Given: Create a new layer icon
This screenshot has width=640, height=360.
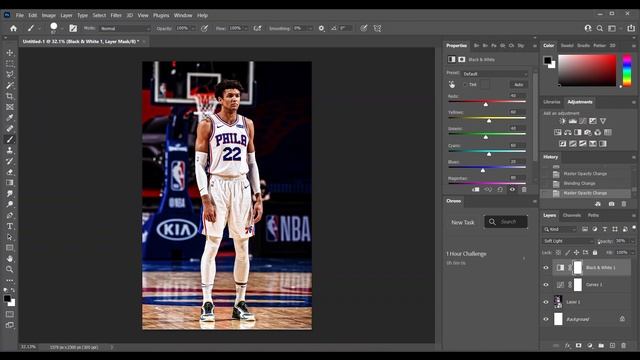Looking at the screenshot, I should 612,346.
